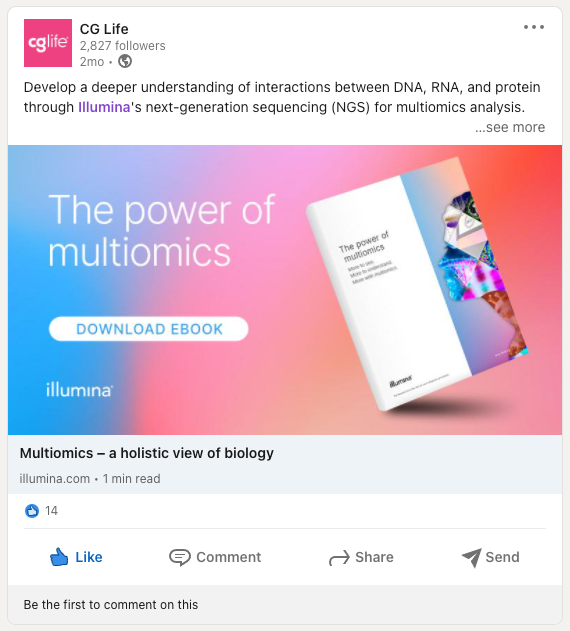Click the globe visibility icon

click(x=125, y=61)
